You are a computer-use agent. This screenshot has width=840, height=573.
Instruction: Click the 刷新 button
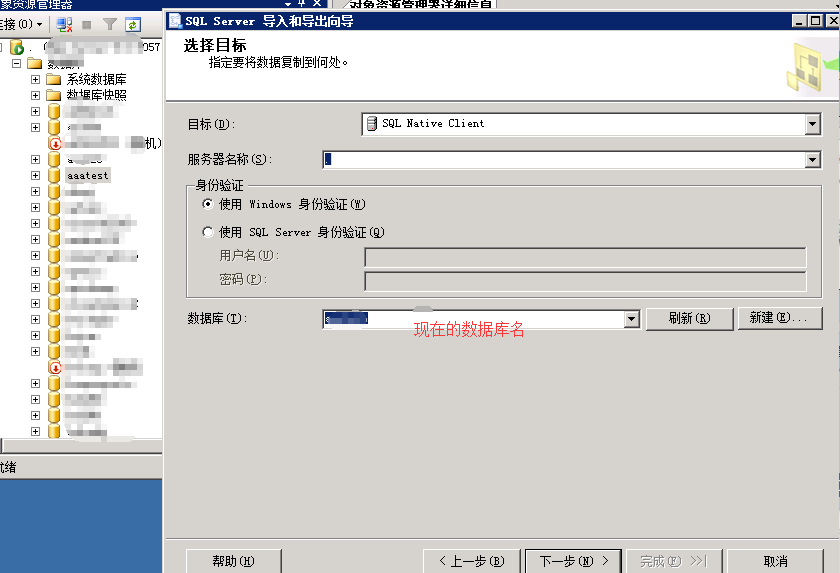click(689, 319)
